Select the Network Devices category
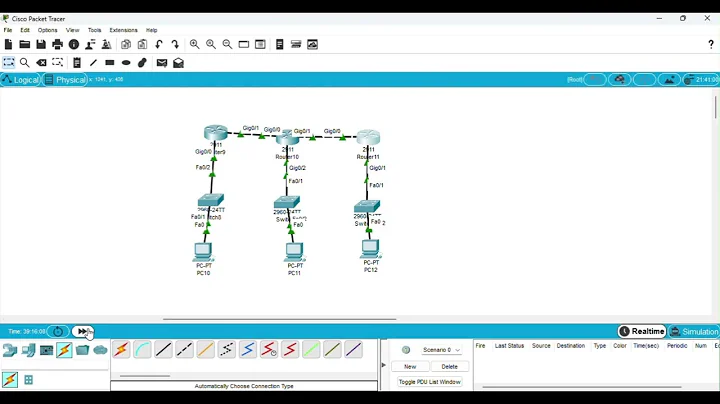 click(x=10, y=350)
